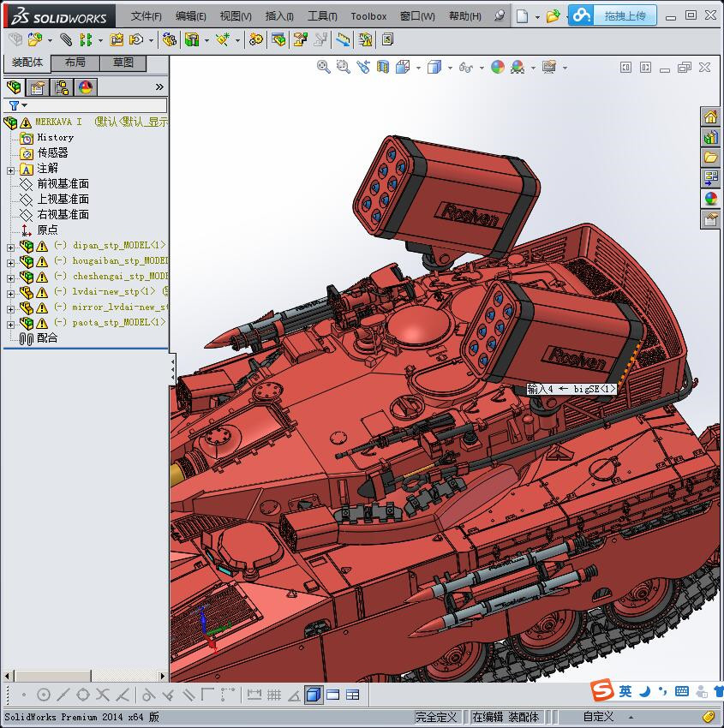Viewport: 724px width, 728px height.
Task: Click the 拖拽上传 upload button
Action: click(x=625, y=15)
